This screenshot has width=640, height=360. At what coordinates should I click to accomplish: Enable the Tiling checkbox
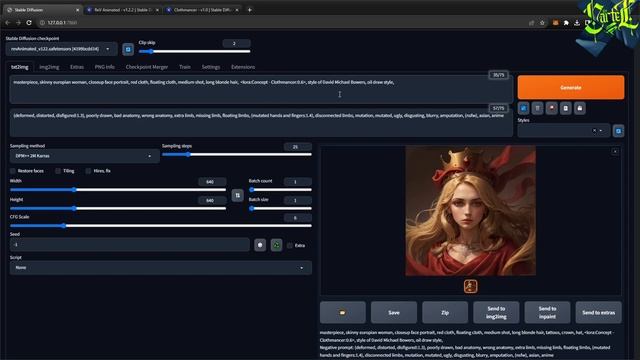click(58, 171)
